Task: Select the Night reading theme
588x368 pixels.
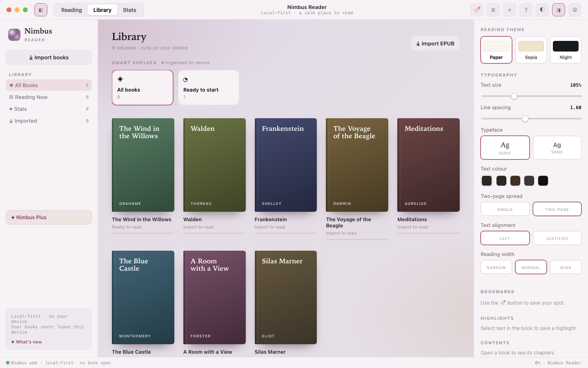Action: 566,50
